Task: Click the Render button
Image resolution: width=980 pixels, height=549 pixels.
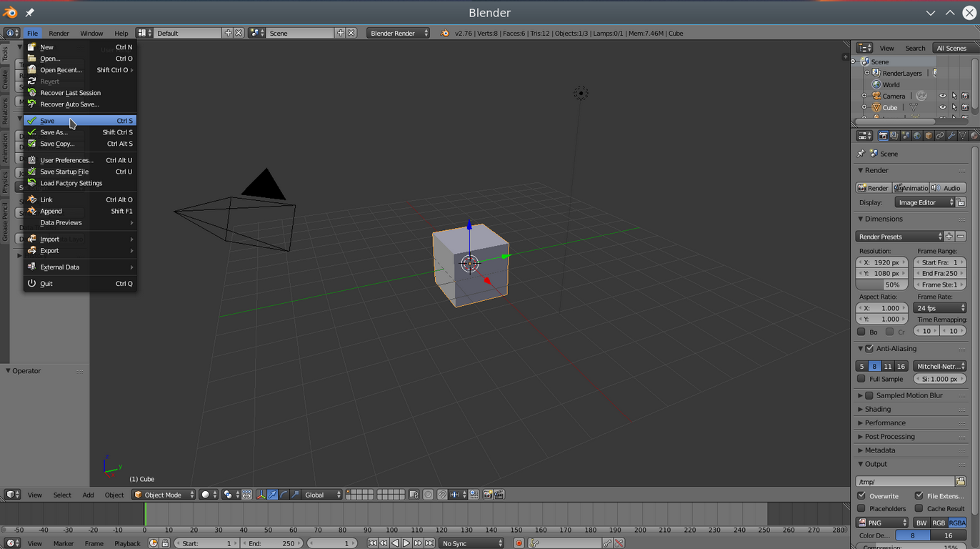Action: coord(874,188)
